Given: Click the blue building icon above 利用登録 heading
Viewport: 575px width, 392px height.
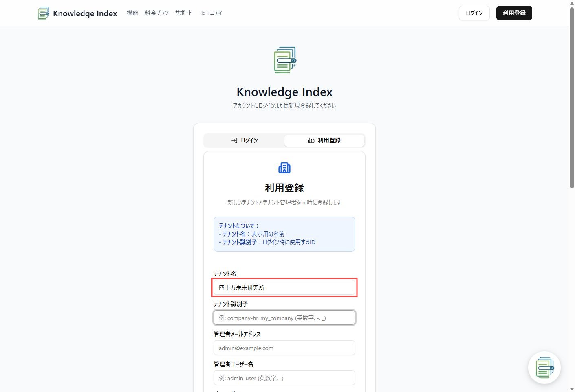Looking at the screenshot, I should 284,168.
